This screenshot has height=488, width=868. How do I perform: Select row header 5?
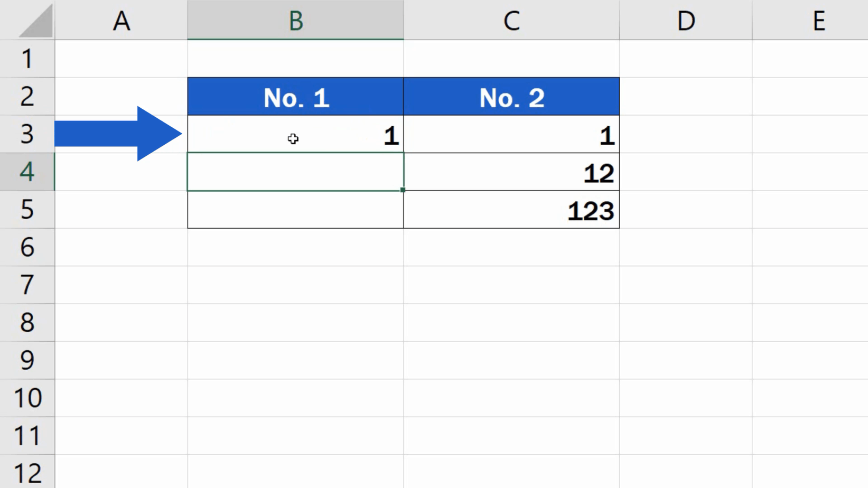click(27, 210)
